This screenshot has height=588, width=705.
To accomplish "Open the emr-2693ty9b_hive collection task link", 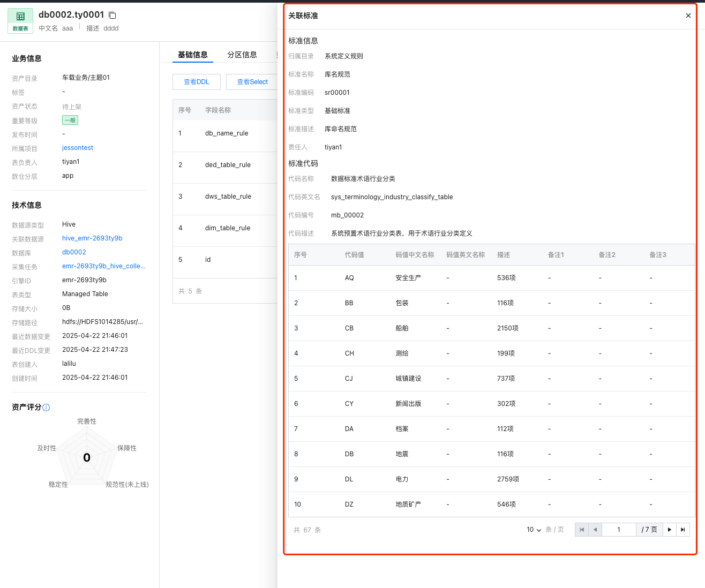I will (x=103, y=266).
